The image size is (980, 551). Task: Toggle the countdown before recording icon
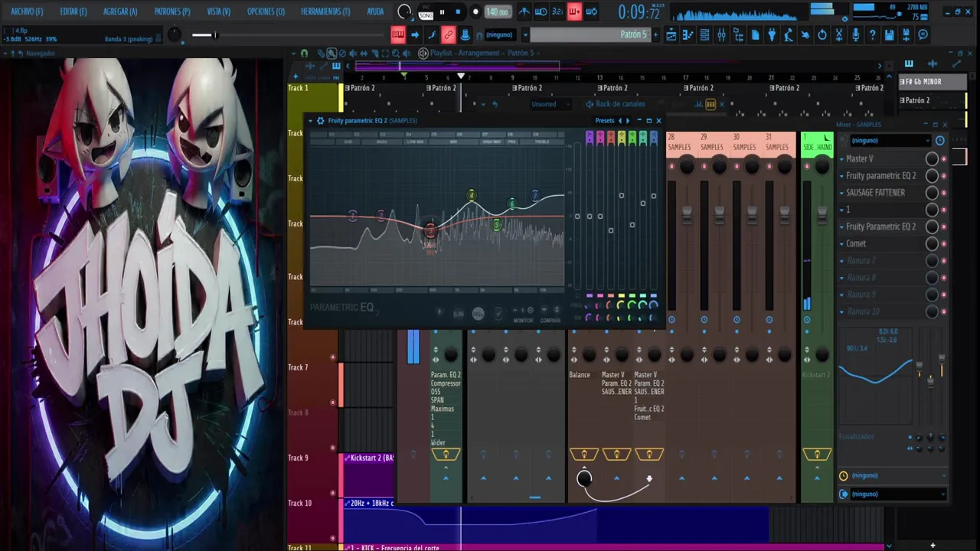[557, 11]
